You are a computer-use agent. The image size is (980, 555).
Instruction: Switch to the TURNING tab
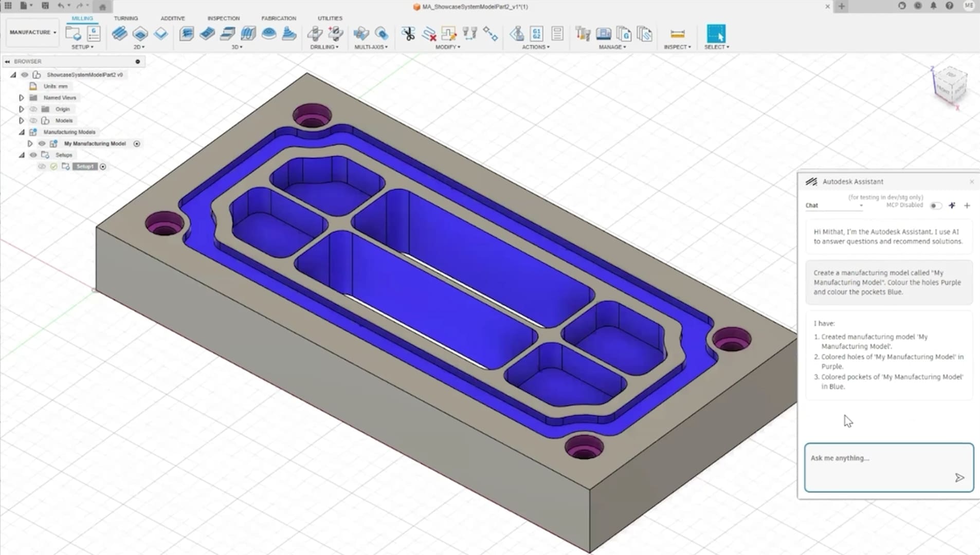[x=126, y=18]
